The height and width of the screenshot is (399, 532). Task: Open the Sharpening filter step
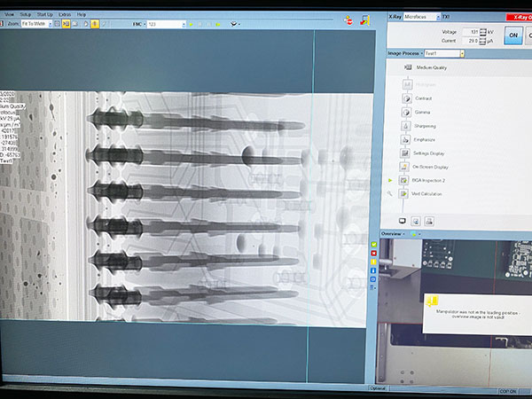(426, 126)
